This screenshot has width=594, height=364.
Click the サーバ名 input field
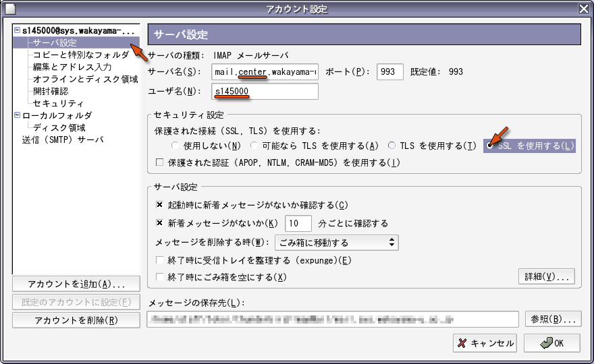[x=265, y=71]
